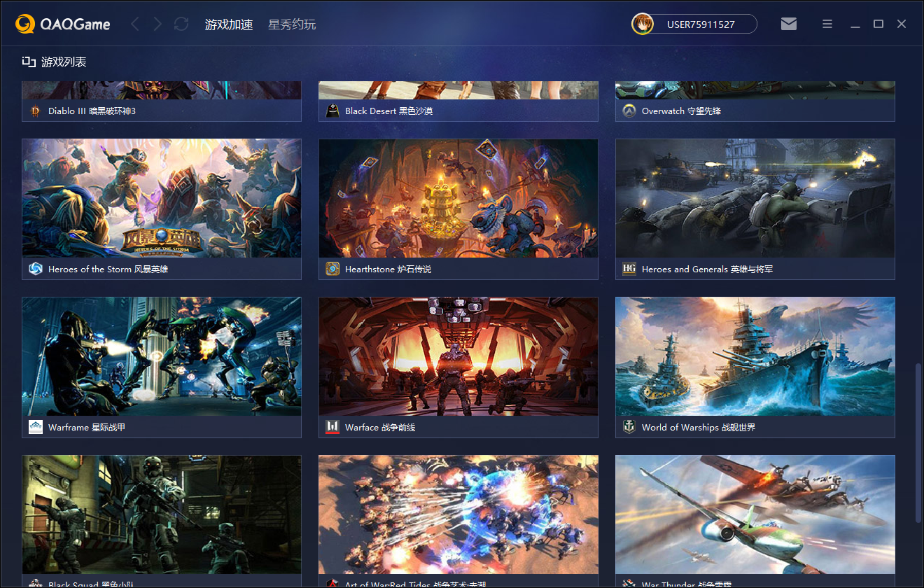Open the hamburger menu
924x588 pixels.
coord(827,23)
